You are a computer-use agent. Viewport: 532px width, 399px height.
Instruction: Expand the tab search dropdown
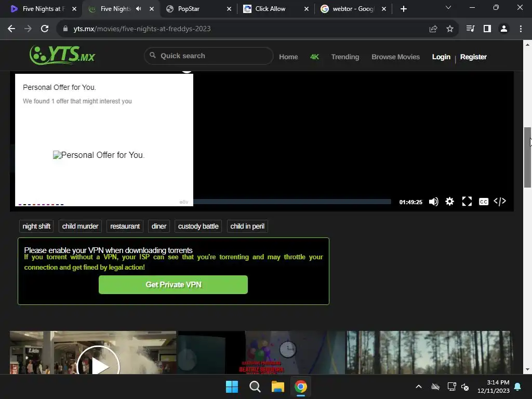448,7
